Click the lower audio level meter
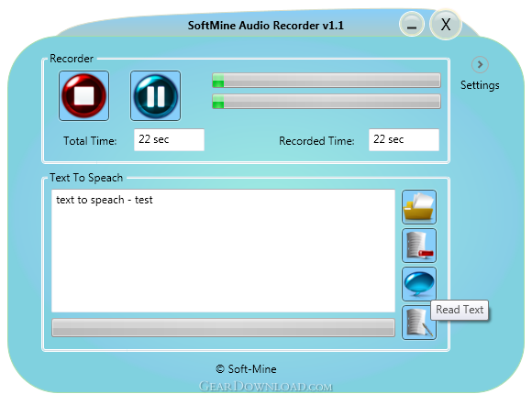Image resolution: width=532 pixels, height=394 pixels. [x=327, y=101]
